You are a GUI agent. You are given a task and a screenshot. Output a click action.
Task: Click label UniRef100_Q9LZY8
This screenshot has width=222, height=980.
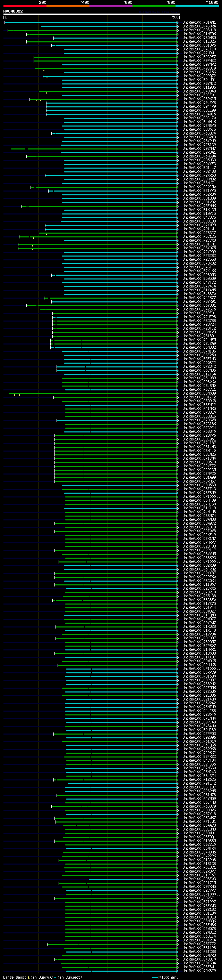[x=199, y=103]
